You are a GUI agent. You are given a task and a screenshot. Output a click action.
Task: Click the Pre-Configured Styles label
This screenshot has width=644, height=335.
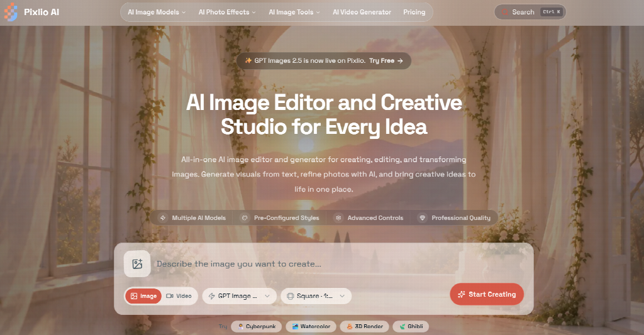click(286, 218)
